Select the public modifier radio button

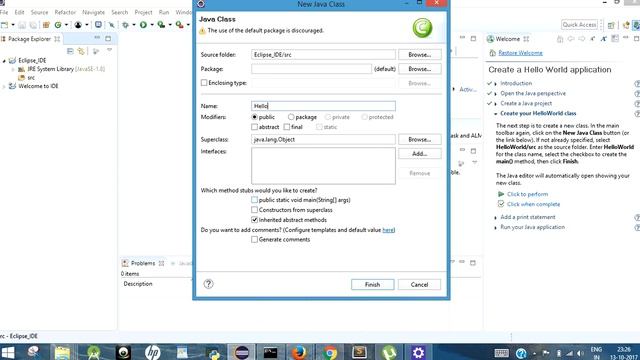[x=254, y=117]
